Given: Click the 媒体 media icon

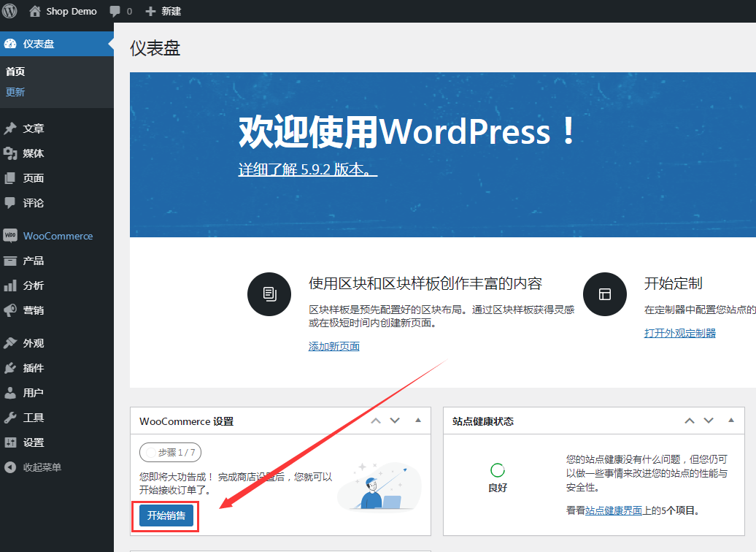Looking at the screenshot, I should coord(10,153).
